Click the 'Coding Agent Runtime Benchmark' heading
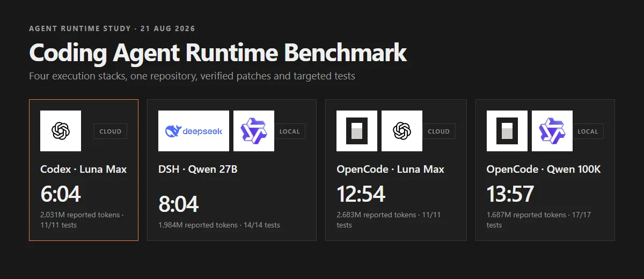 pos(218,53)
